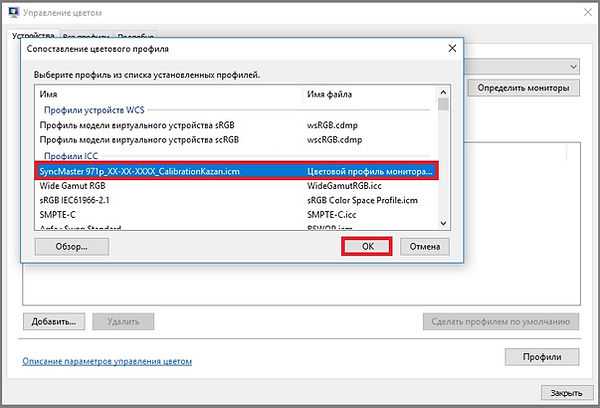Click Сделать профилем по умолчанию button
The image size is (600, 408).
(501, 322)
